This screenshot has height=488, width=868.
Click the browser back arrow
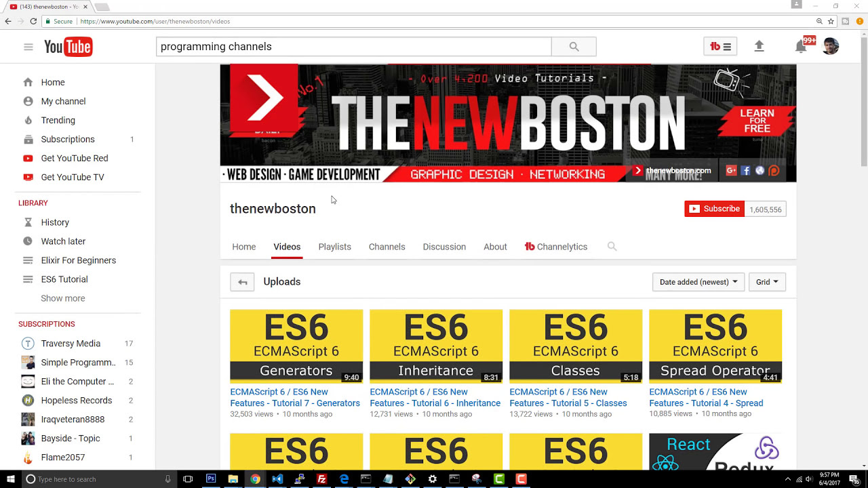pyautogui.click(x=8, y=21)
